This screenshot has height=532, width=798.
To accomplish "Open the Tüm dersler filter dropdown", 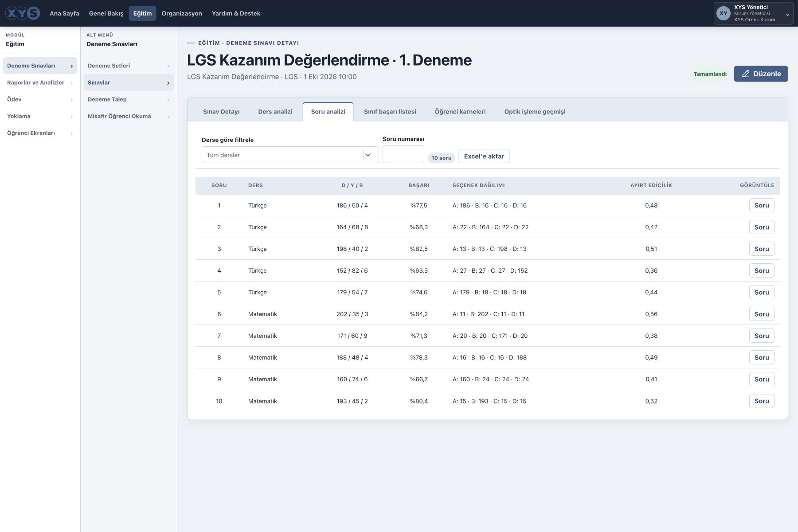I will coord(290,155).
